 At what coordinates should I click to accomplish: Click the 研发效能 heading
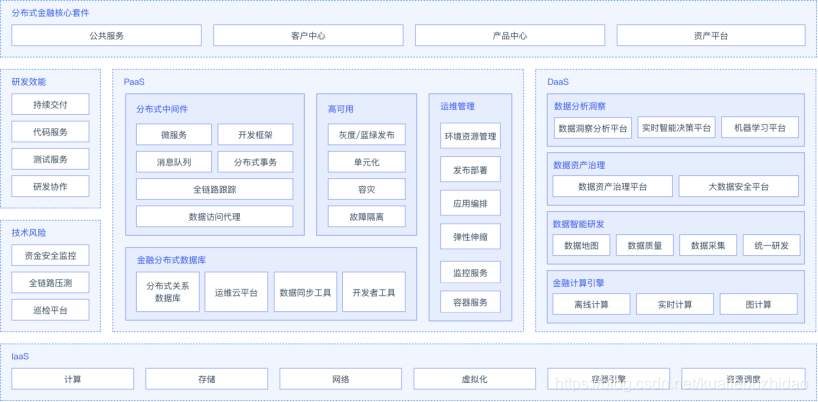(29, 82)
